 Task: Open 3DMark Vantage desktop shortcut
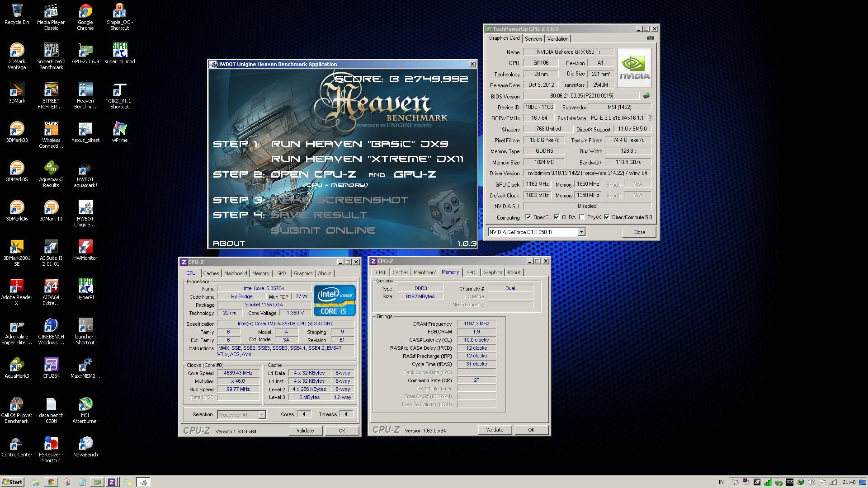click(x=17, y=56)
